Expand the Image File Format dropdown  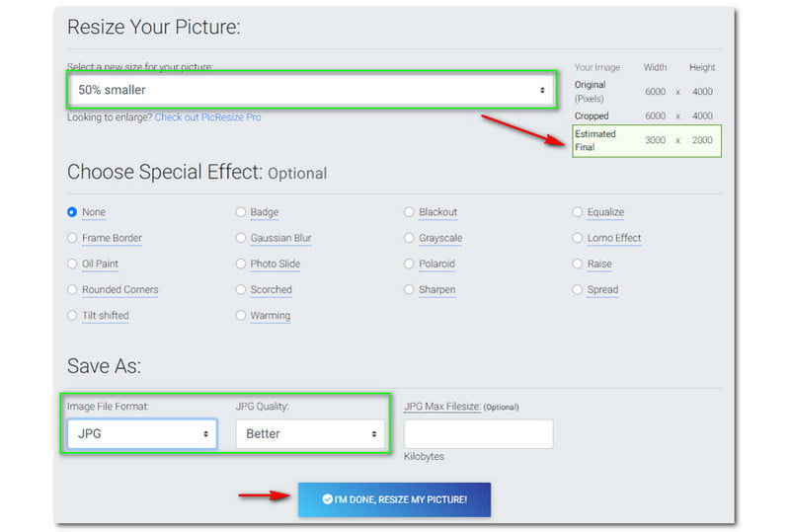pos(141,433)
